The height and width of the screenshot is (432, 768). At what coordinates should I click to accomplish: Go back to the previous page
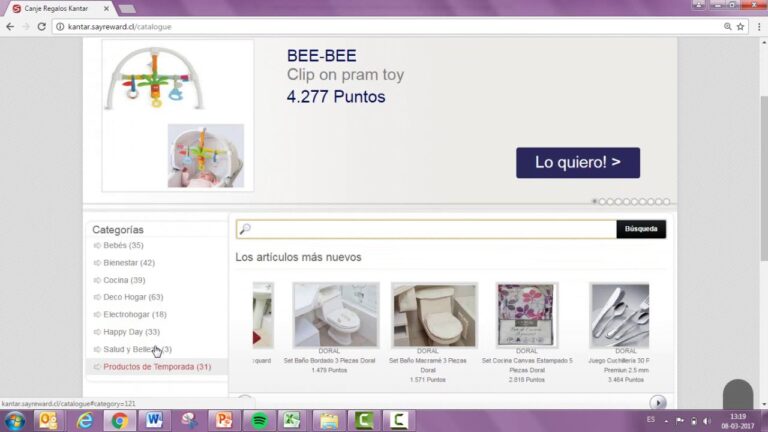pos(10,26)
